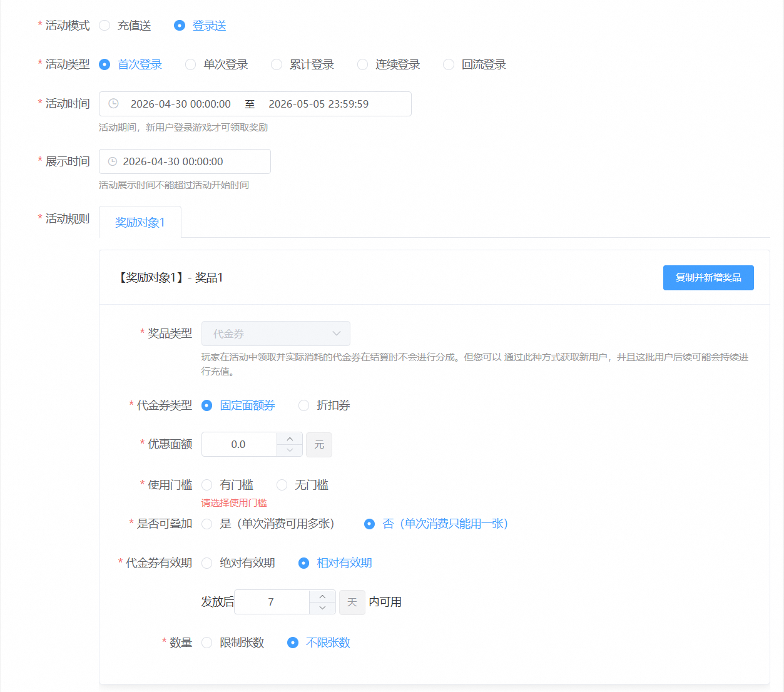Select the 连续登录 radio button
The height and width of the screenshot is (692, 784).
pos(363,64)
